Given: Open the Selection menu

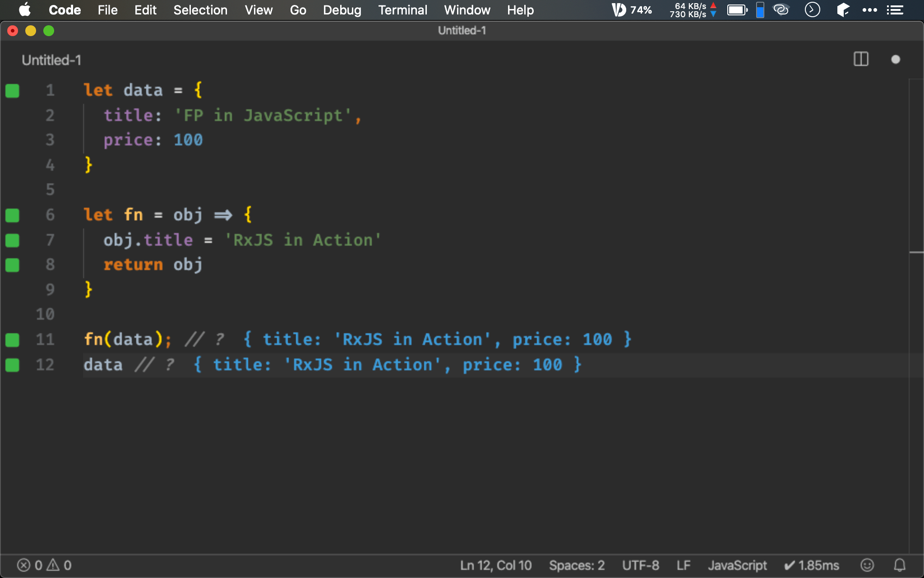Looking at the screenshot, I should (x=200, y=10).
